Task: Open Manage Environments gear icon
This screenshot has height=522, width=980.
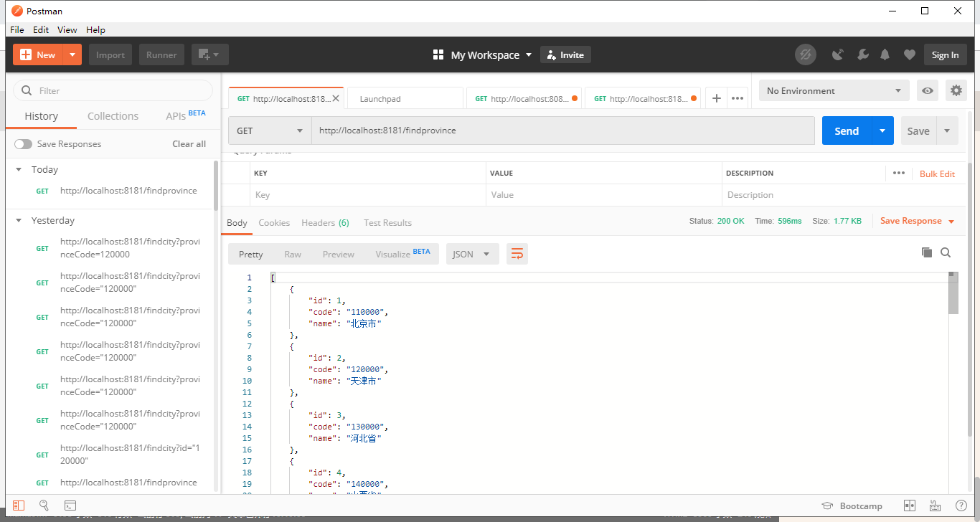Action: tap(956, 90)
